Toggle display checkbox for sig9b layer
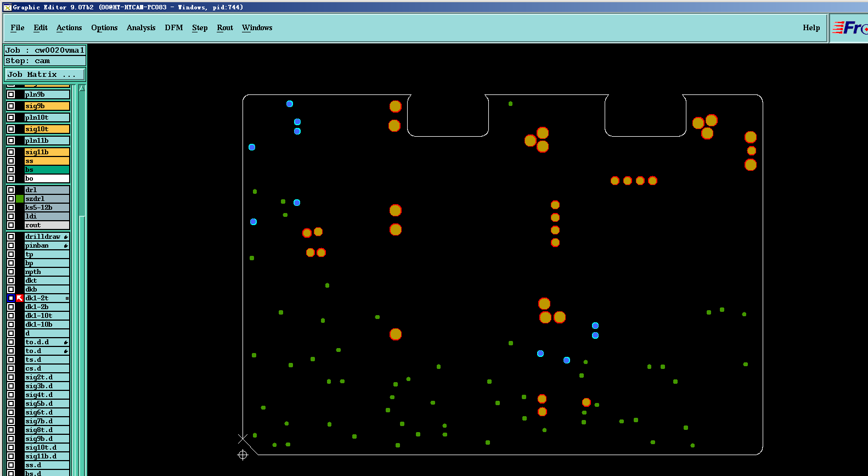Image resolution: width=868 pixels, height=476 pixels. tap(11, 106)
